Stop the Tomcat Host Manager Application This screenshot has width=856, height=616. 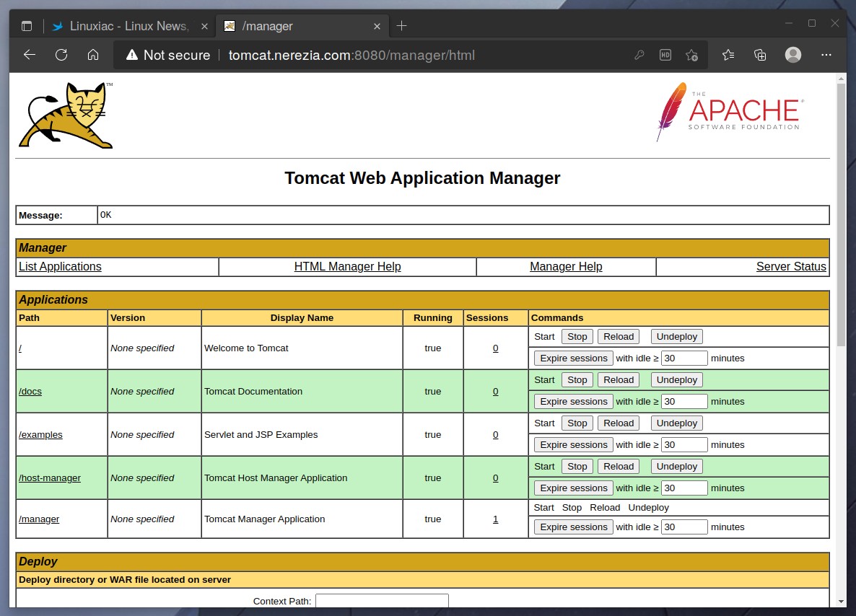577,467
